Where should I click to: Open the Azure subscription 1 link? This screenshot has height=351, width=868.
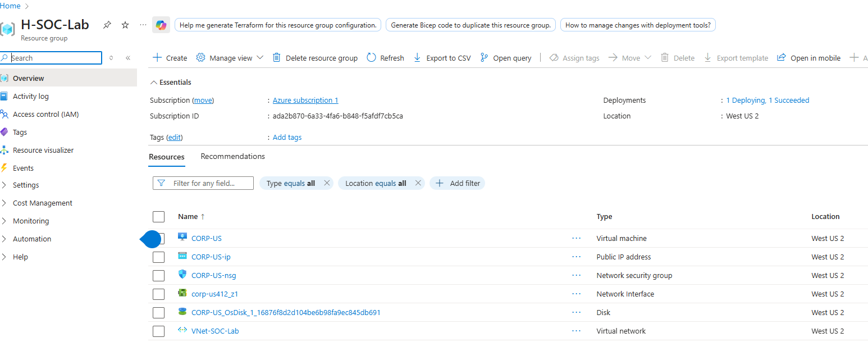coord(305,100)
